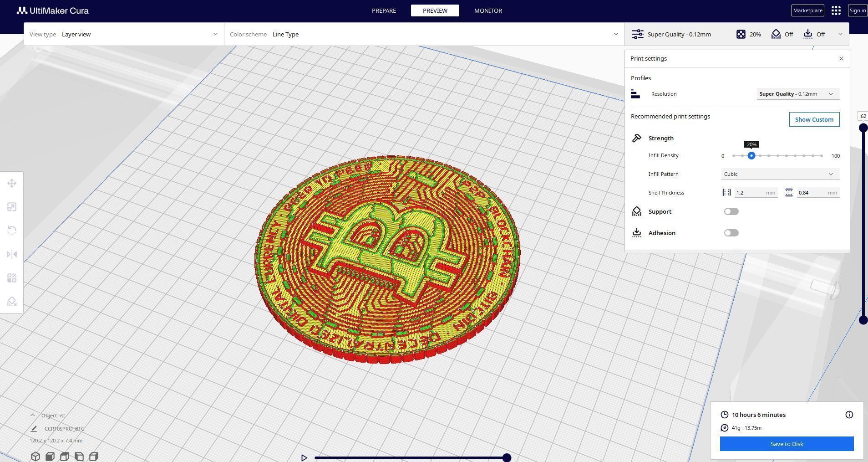The image size is (868, 462).
Task: Click the Resolution layers icon
Action: [x=635, y=94]
